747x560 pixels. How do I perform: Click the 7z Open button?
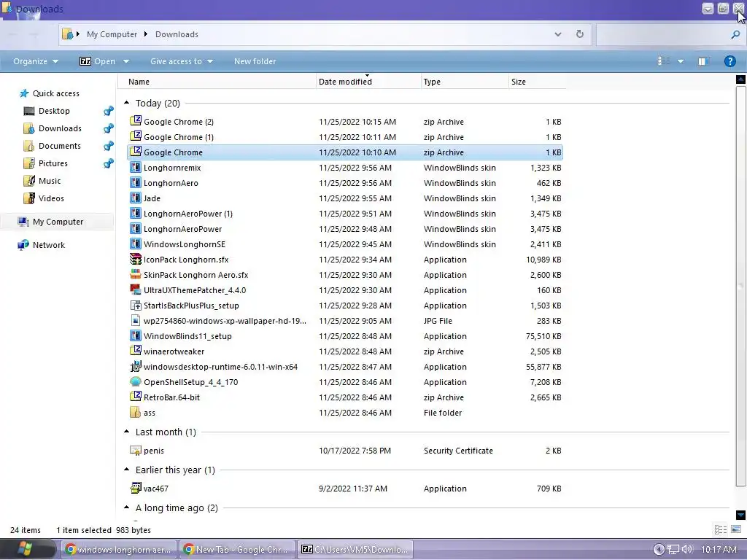point(98,61)
